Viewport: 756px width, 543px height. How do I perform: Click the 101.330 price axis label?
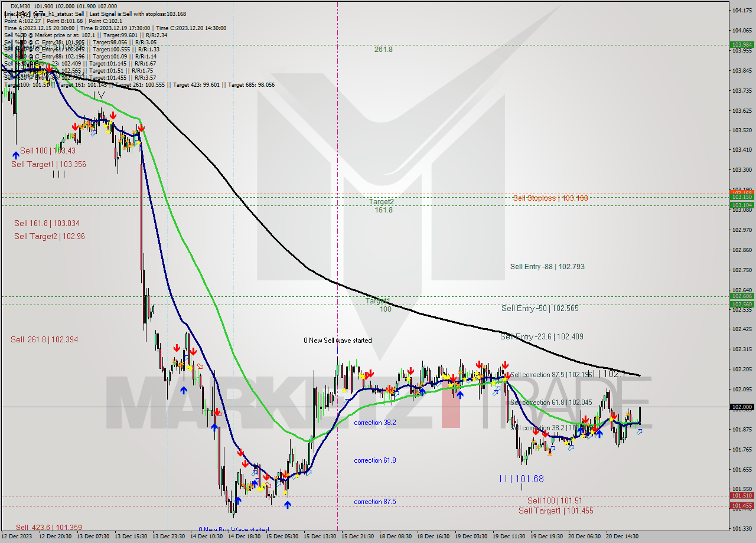(x=742, y=529)
